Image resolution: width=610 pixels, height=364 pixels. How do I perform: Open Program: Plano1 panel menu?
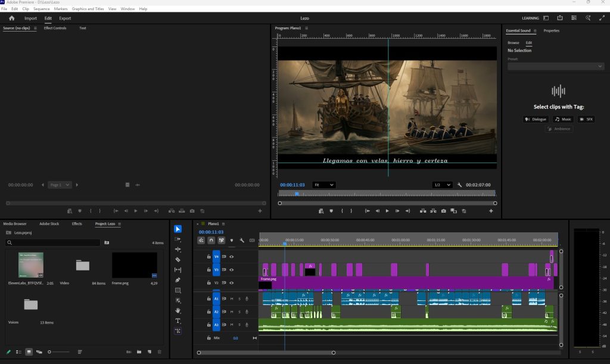pyautogui.click(x=307, y=28)
